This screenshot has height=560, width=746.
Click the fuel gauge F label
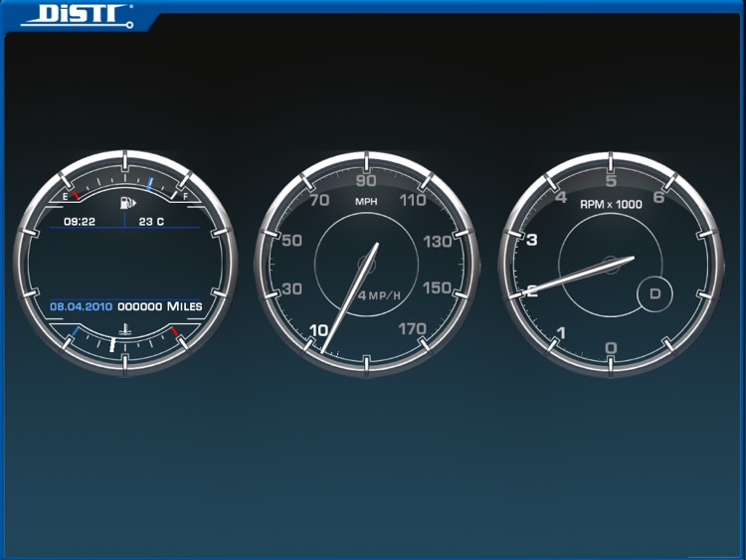click(186, 196)
